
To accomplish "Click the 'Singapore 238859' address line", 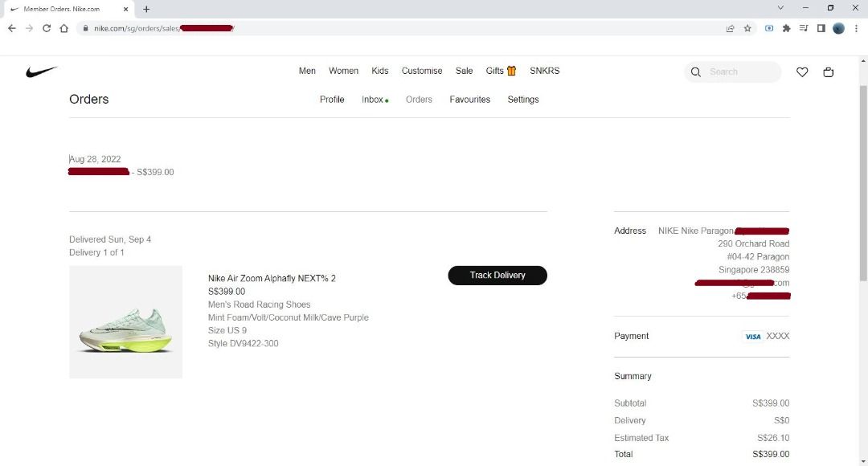I will pos(754,270).
